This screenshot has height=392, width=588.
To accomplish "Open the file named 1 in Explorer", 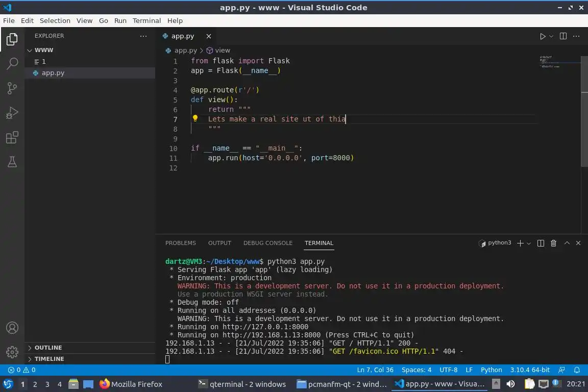I will tap(90, 62).
